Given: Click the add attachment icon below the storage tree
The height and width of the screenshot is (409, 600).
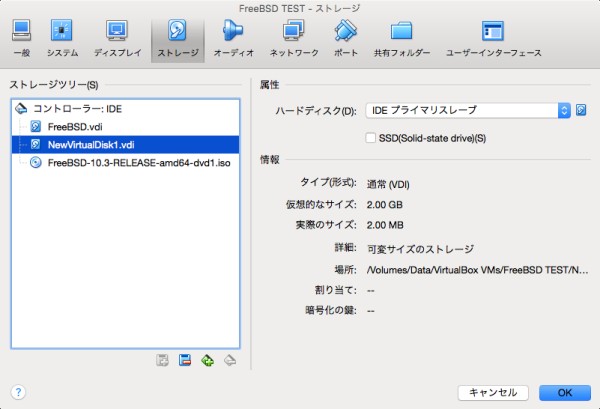Looking at the screenshot, I should (162, 360).
